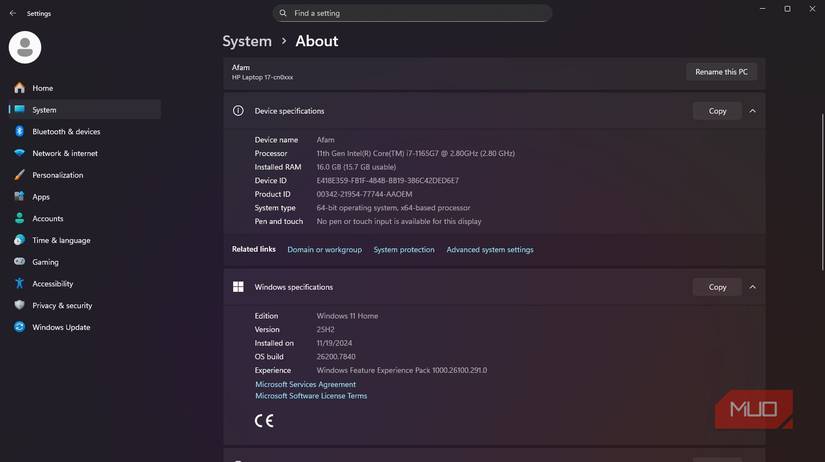
Task: Open Domain or workgroup link
Action: (x=325, y=249)
